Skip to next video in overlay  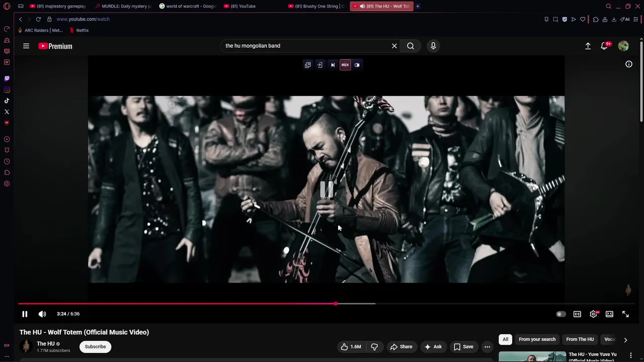click(333, 65)
